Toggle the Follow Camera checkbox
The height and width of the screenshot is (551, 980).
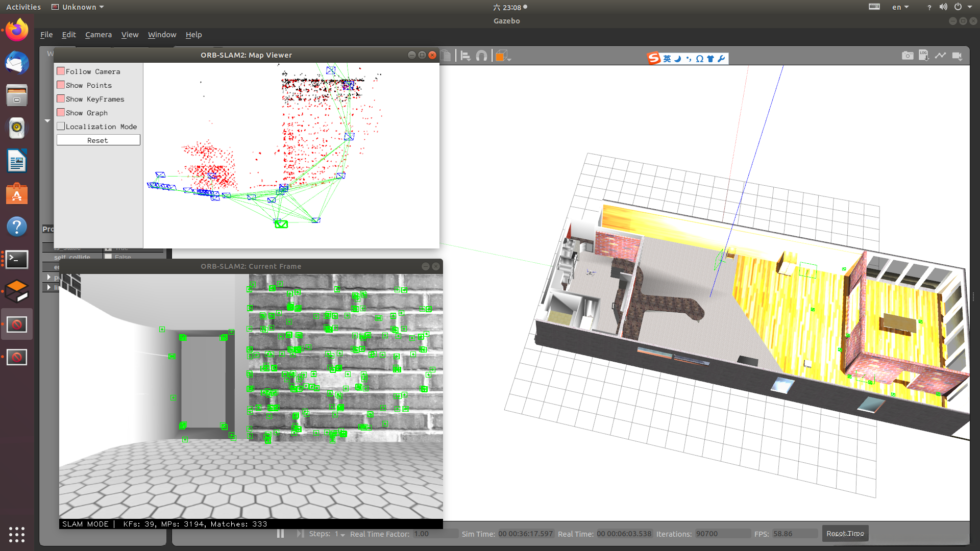(x=61, y=71)
